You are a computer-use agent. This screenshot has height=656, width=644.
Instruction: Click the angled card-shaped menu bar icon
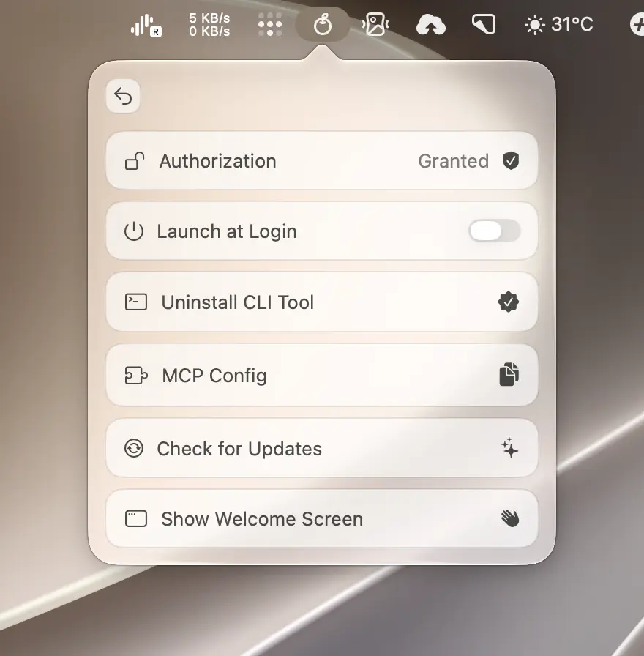[484, 24]
